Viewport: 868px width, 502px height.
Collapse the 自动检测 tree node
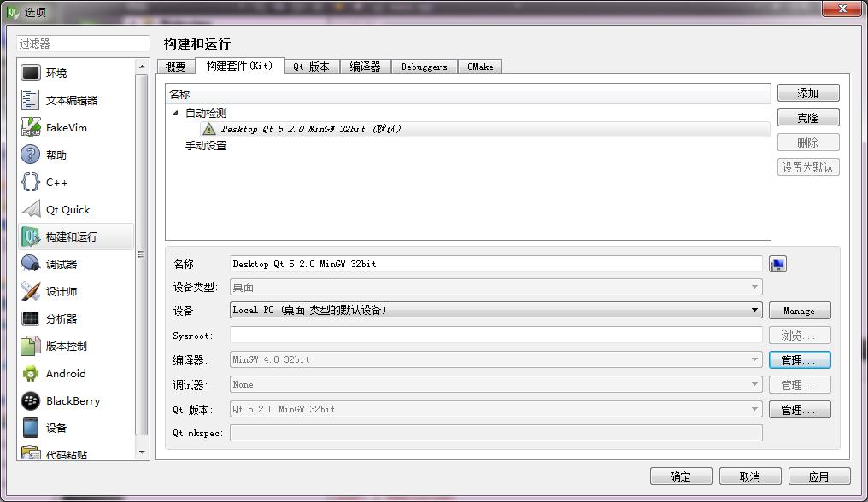click(x=176, y=113)
